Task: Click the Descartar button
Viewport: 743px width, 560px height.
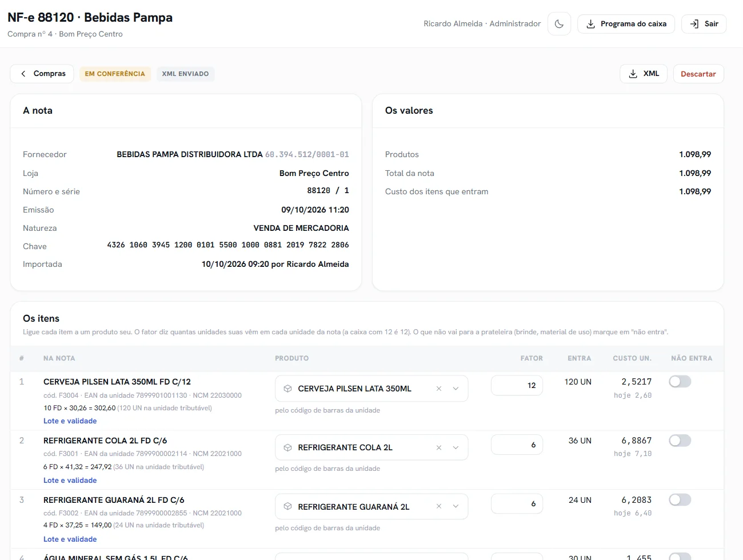Action: pyautogui.click(x=698, y=74)
